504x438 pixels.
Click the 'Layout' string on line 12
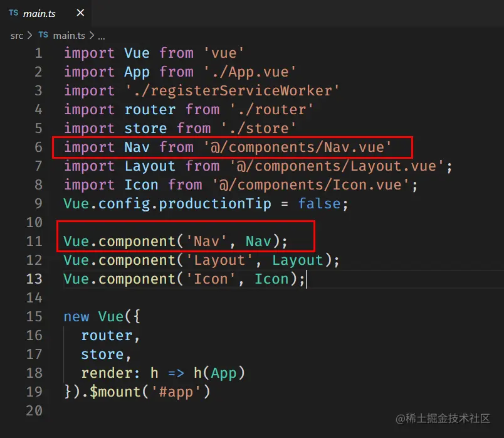(x=219, y=260)
